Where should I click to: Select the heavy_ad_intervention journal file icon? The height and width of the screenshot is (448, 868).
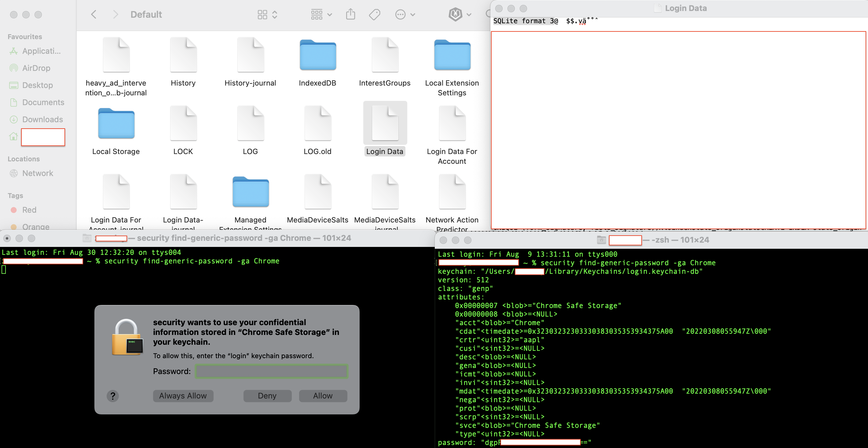pyautogui.click(x=116, y=55)
